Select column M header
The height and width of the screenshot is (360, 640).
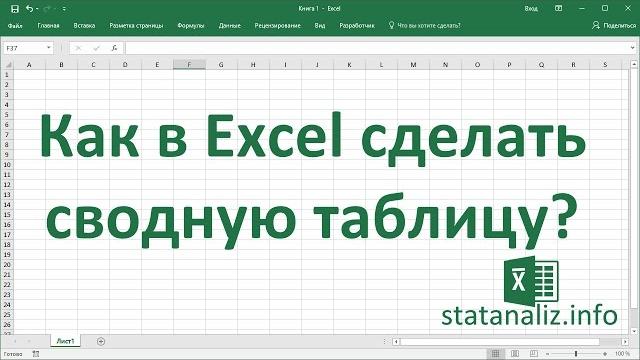click(x=413, y=65)
